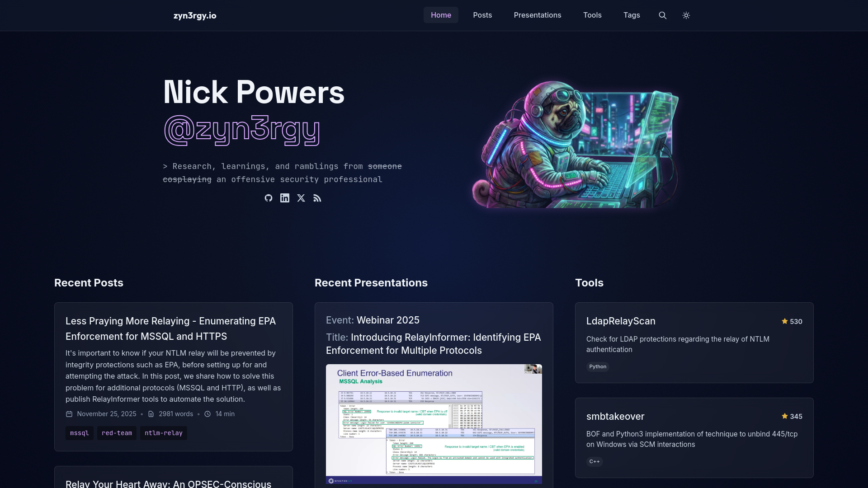Select the C++ language tag on smbtakeover
The width and height of the screenshot is (868, 488).
(x=594, y=462)
